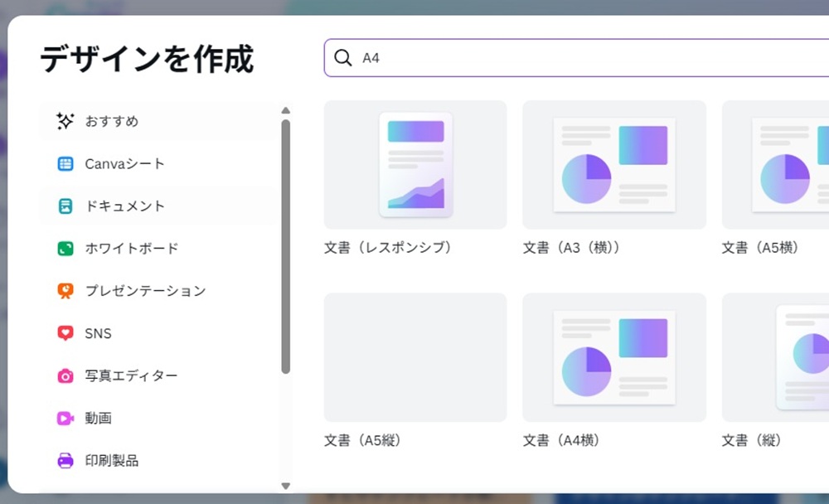This screenshot has height=504, width=829.
Task: Click the ドキュメント document icon
Action: (65, 206)
